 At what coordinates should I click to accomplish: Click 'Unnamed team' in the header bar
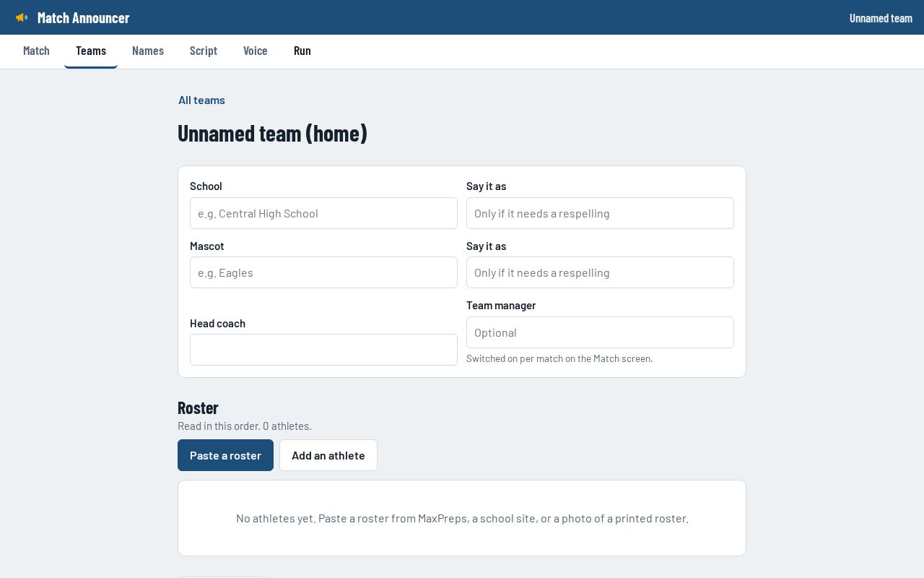click(x=881, y=18)
